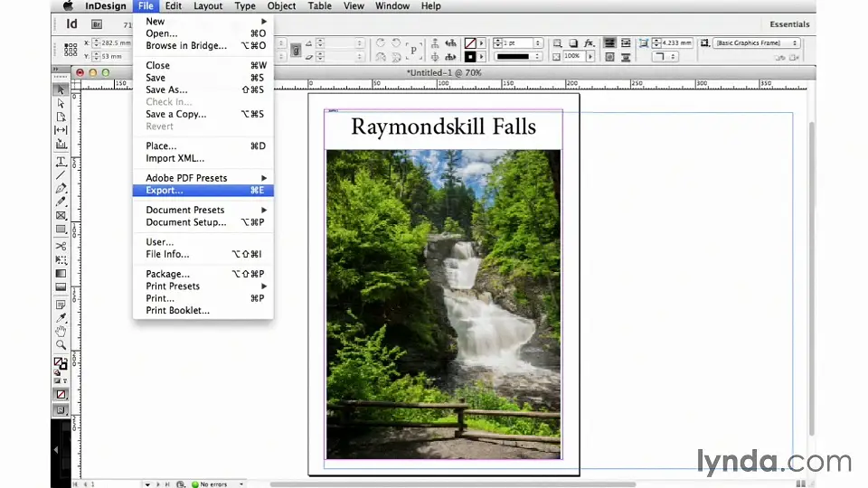Screen dimensions: 868x488
Task: Toggle constrain proportions chain-link icon
Action: (296, 50)
